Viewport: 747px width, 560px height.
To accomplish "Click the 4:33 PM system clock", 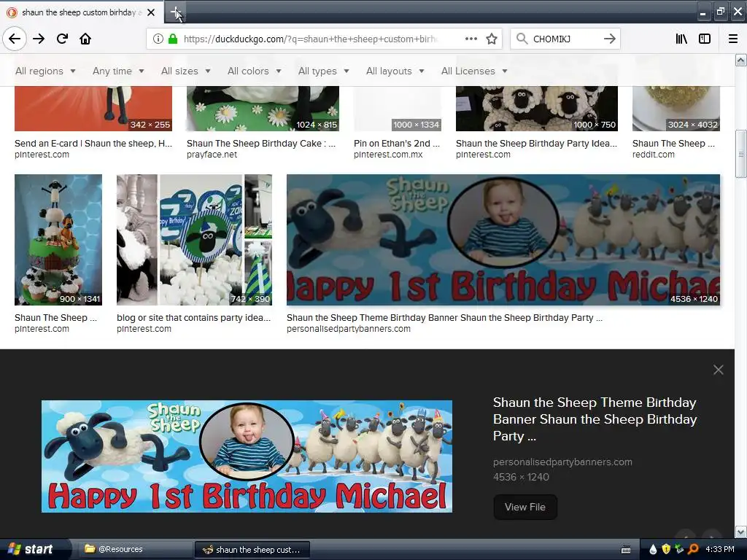I will pyautogui.click(x=720, y=550).
